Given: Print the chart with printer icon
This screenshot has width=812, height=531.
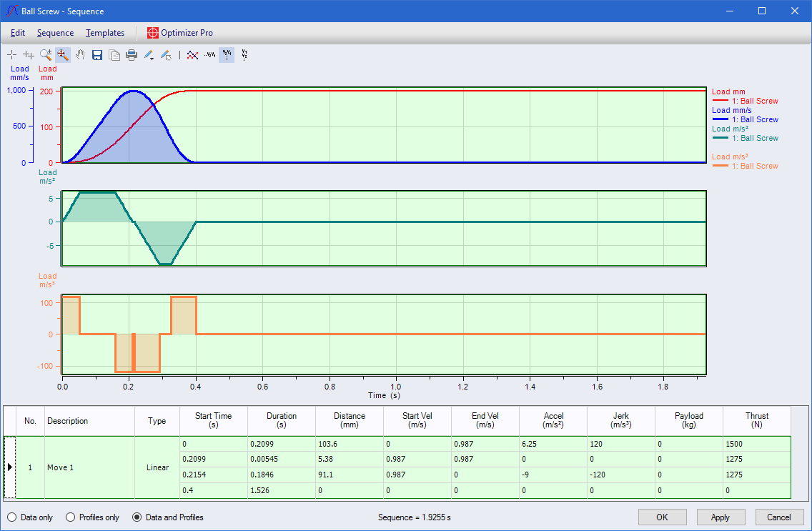Looking at the screenshot, I should [x=132, y=55].
